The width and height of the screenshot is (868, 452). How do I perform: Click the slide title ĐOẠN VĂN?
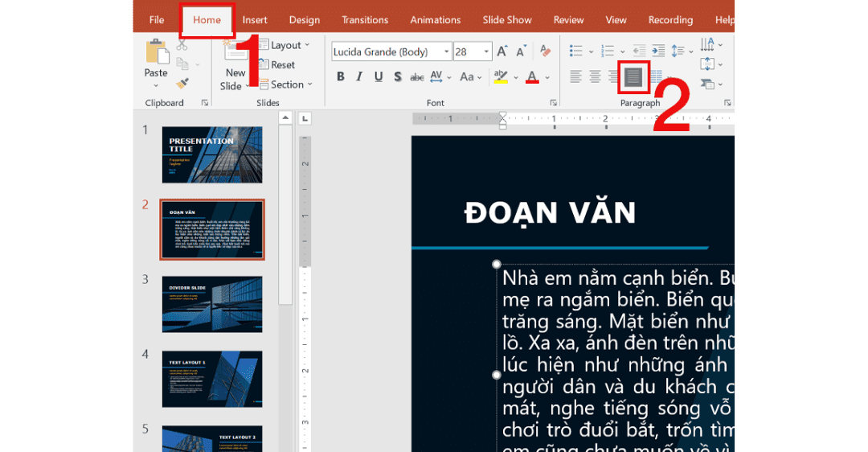(x=551, y=213)
